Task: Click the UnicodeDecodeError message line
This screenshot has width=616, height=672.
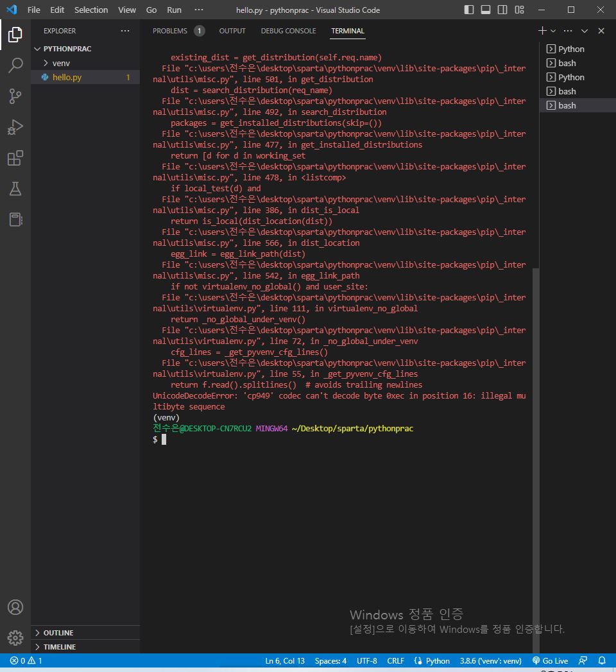Action: [339, 401]
